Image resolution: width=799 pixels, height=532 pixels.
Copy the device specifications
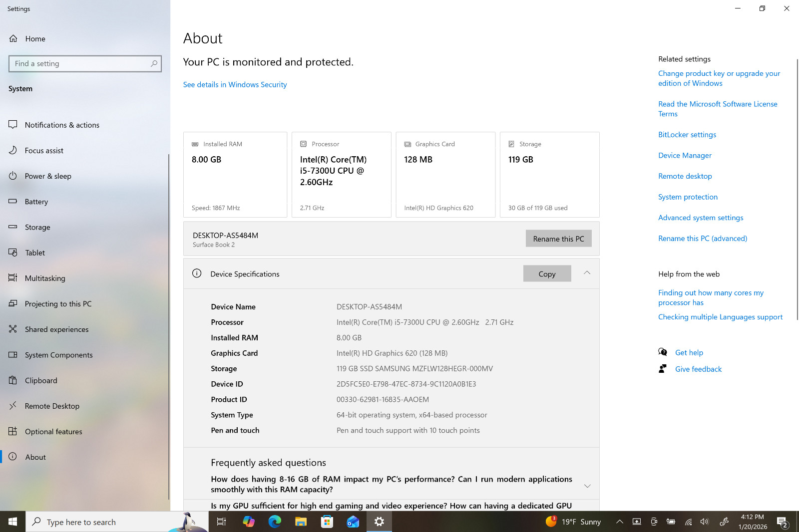[x=547, y=273]
